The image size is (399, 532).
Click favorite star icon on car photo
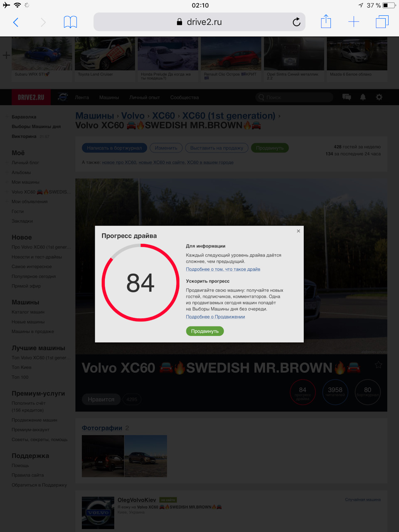coord(379,365)
